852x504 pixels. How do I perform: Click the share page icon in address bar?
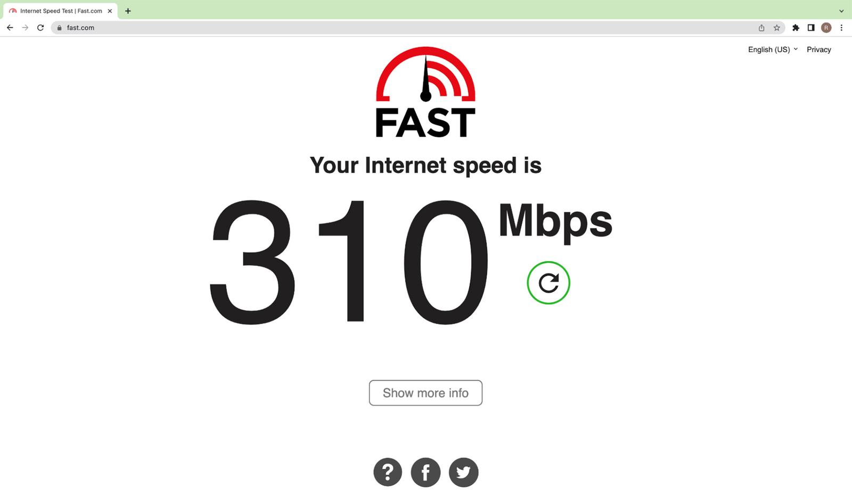click(x=761, y=28)
